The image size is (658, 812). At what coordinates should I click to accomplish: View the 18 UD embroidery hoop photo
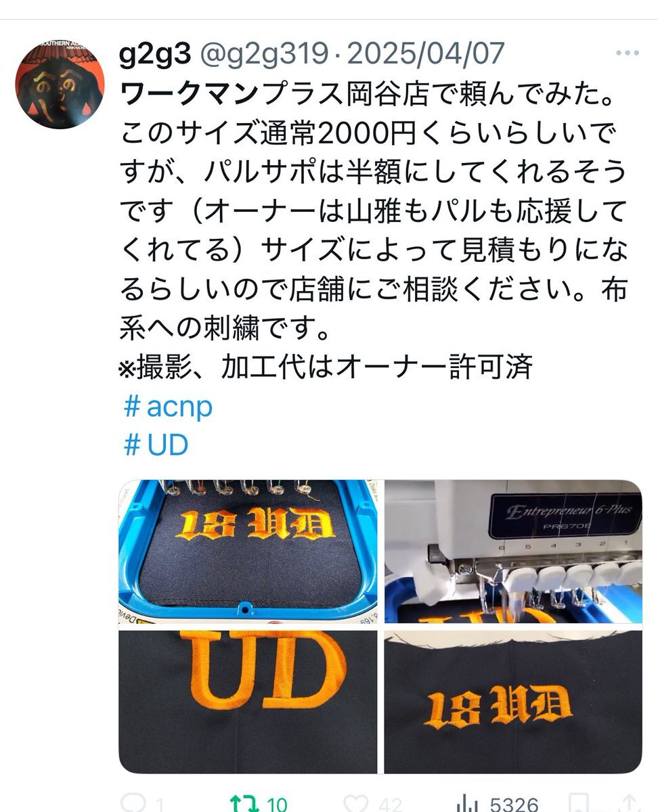coord(248,552)
